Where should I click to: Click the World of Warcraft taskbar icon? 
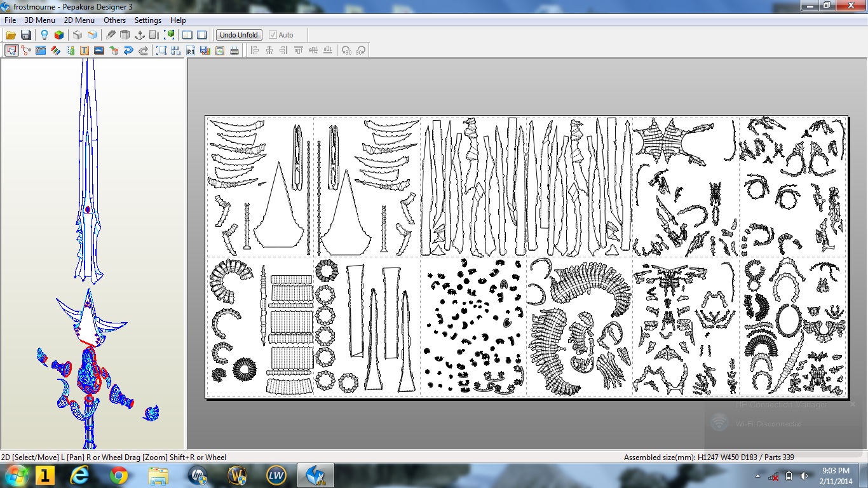(237, 475)
